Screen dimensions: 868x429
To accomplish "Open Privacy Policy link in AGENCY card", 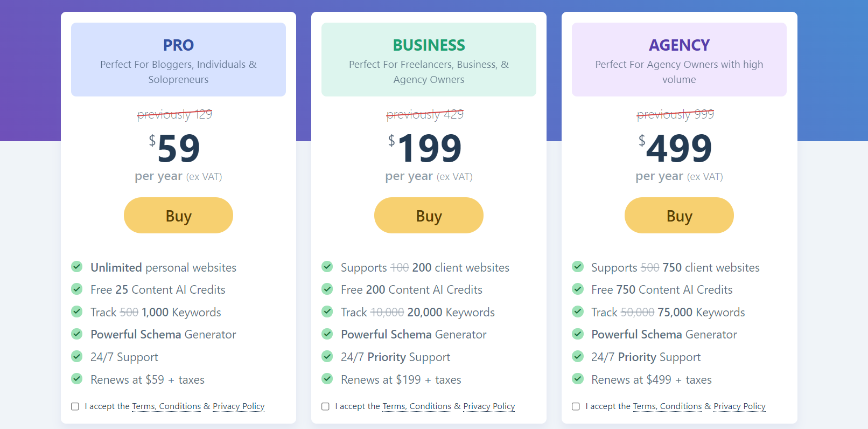I will [739, 406].
